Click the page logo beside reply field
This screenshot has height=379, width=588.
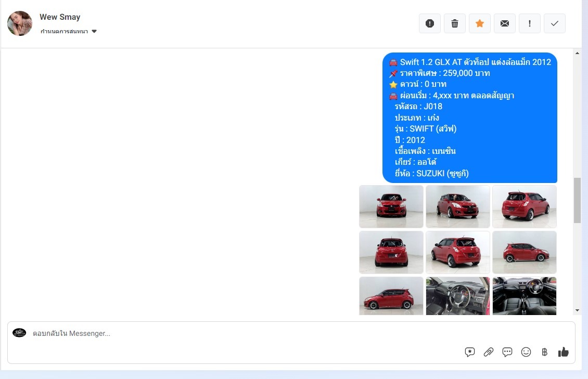19,333
